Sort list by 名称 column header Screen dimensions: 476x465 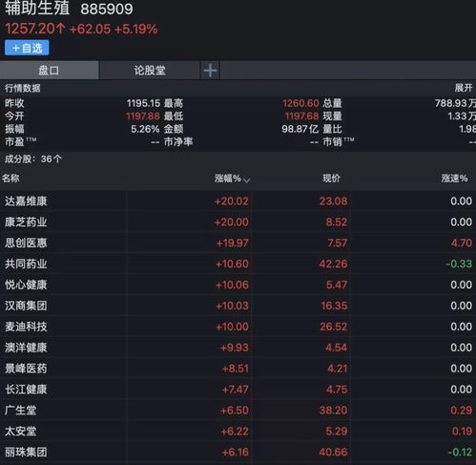pyautogui.click(x=10, y=179)
